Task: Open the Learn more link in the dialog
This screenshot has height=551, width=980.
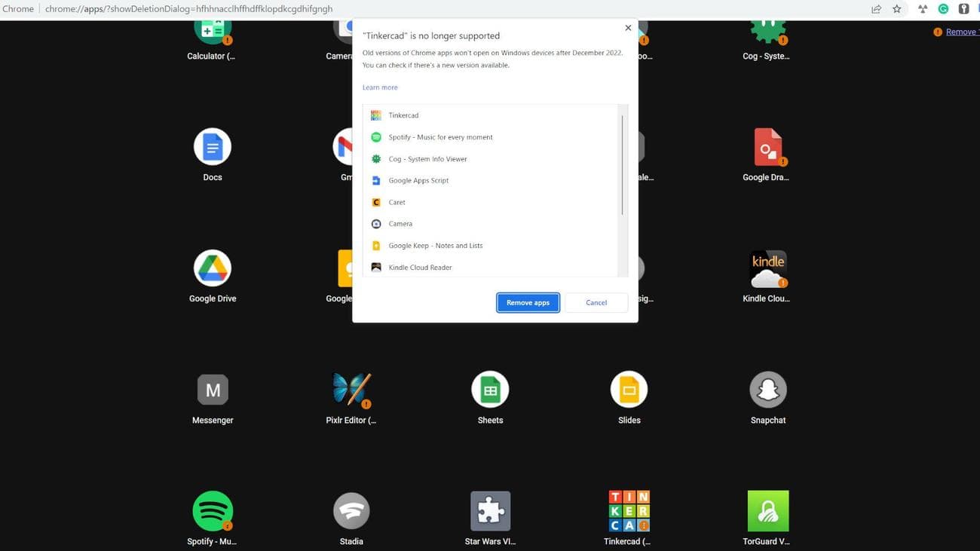Action: 379,87
